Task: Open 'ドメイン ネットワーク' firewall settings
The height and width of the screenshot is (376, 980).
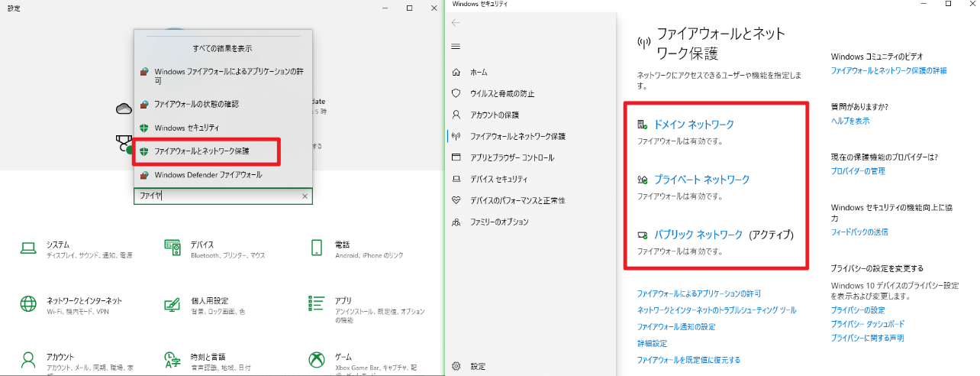Action: 694,125
